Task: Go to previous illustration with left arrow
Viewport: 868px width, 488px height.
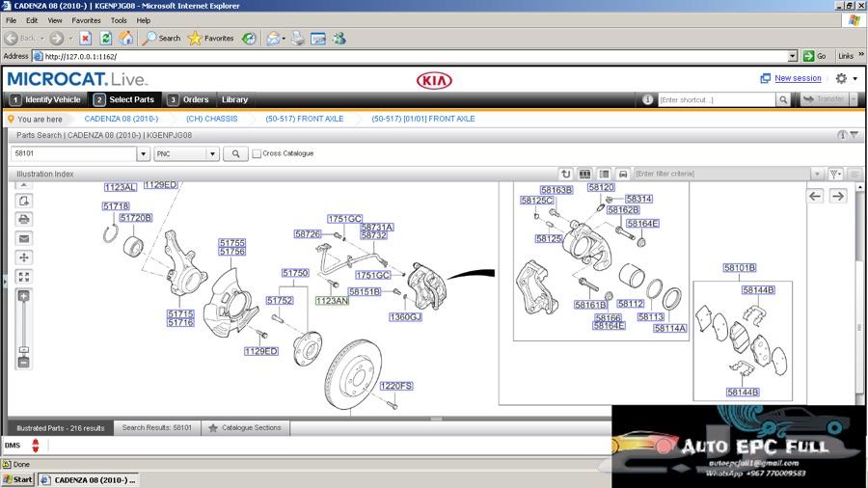Action: tap(815, 196)
